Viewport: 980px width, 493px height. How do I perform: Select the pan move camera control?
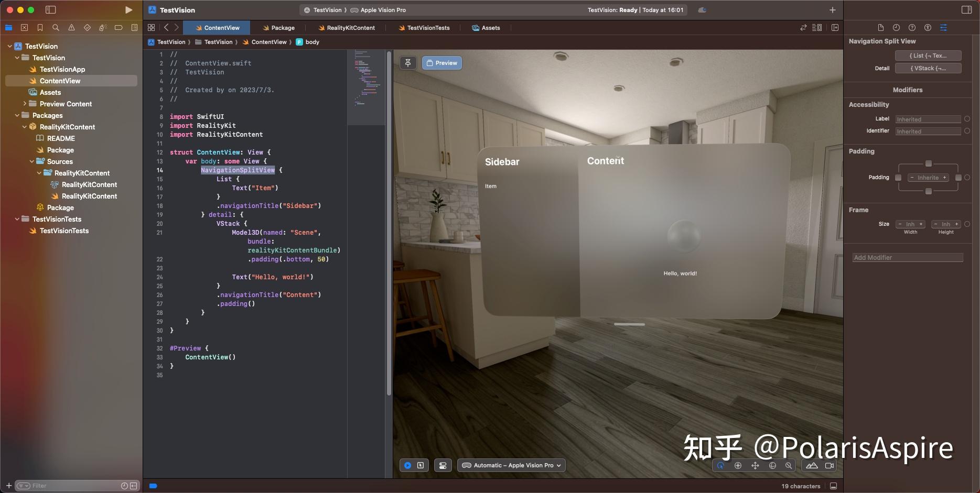pos(755,465)
